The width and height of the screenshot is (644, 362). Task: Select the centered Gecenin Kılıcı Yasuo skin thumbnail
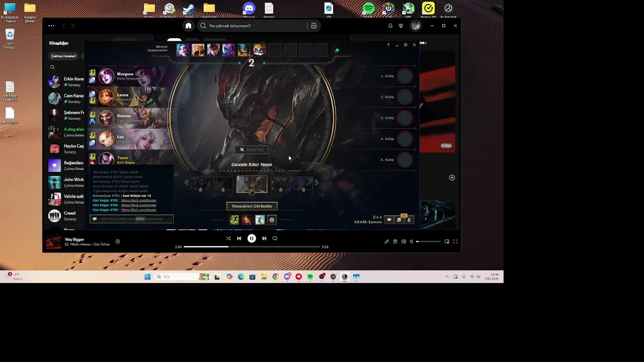(252, 184)
